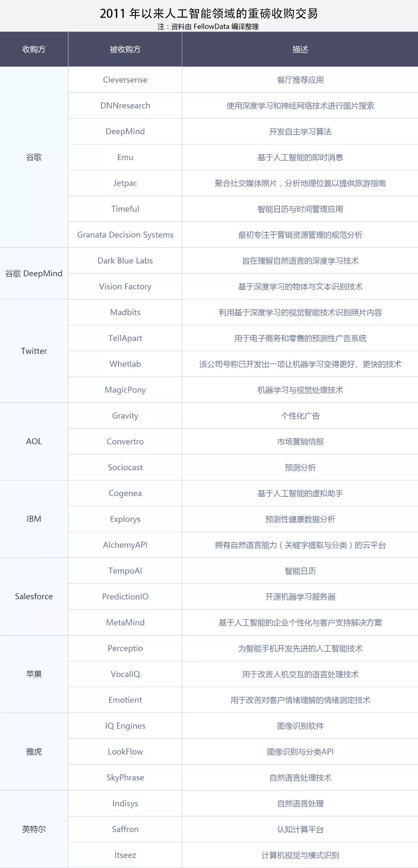
Task: Click the description 市场营销情报
Action: 300,442
